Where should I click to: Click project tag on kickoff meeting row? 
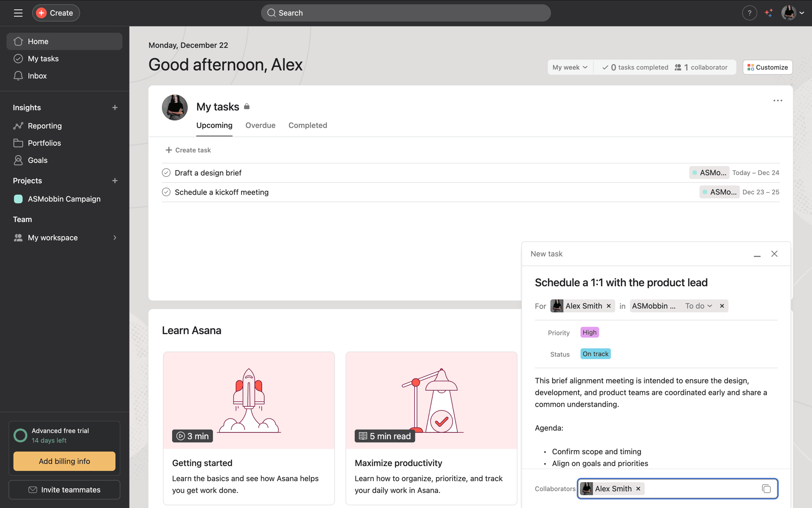(x=719, y=192)
